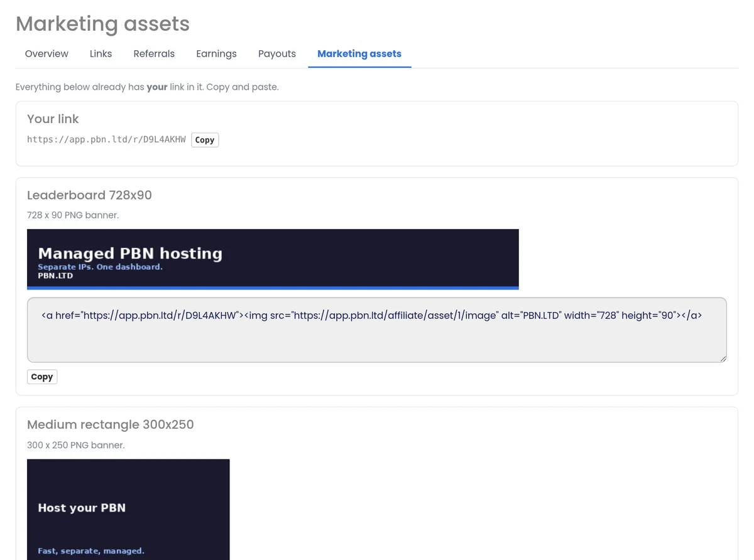Click the 728 x 90 PNG banner description
This screenshot has width=754, height=560.
coord(73,215)
